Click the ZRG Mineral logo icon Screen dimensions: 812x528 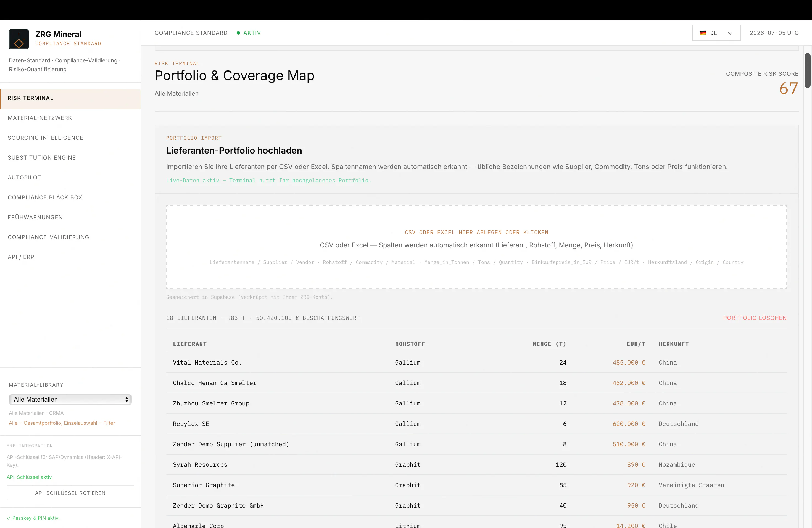[19, 39]
